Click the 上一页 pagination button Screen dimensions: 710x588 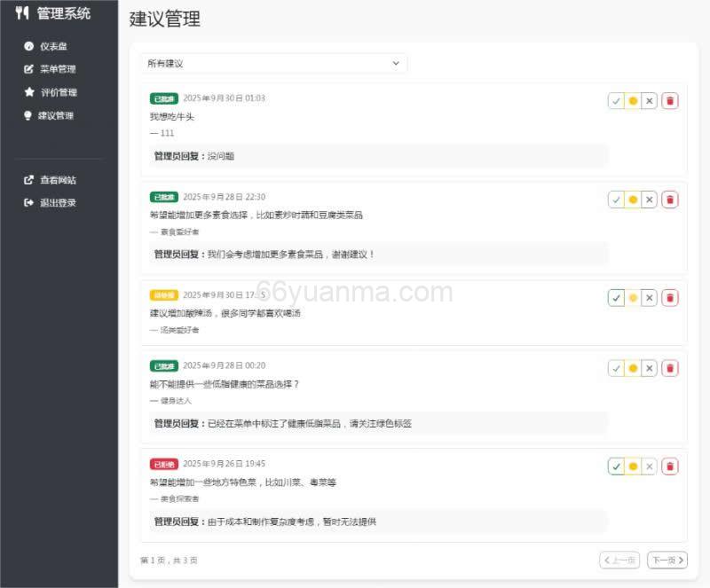pos(620,560)
